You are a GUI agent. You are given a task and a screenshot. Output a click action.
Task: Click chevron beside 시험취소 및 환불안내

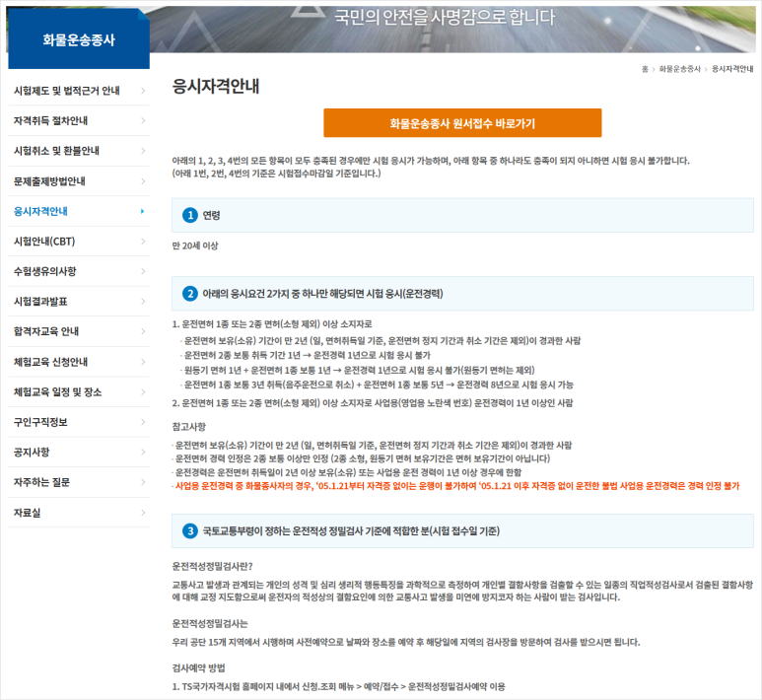[143, 151]
